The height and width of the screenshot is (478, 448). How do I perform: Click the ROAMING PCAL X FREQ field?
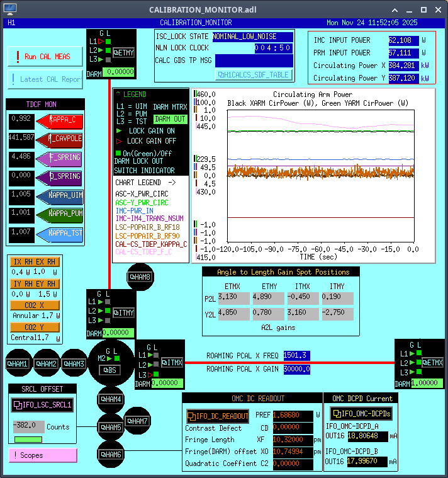click(296, 356)
